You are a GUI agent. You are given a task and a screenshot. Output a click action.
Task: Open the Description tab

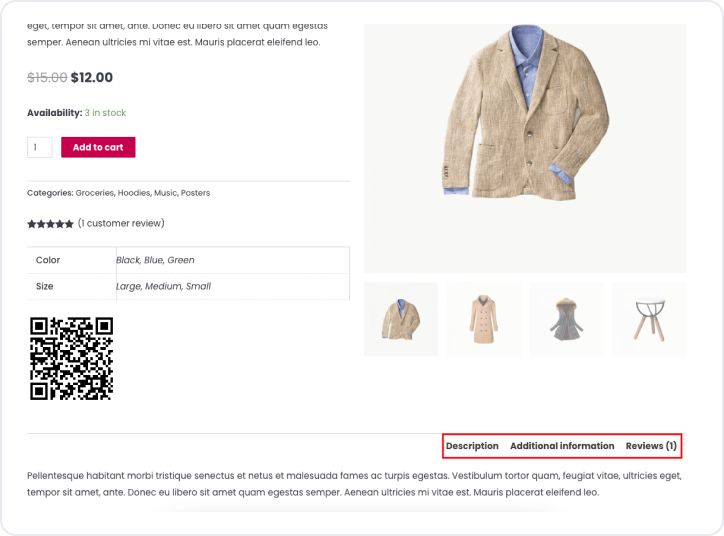472,446
